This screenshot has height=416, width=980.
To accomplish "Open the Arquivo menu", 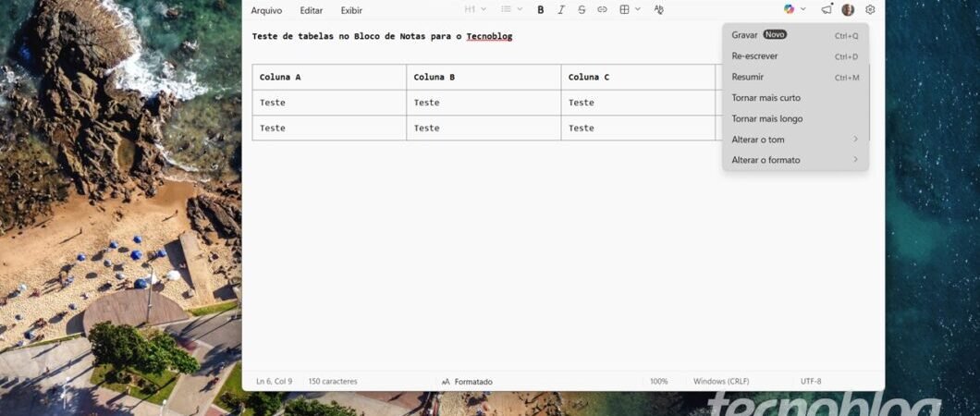I will (266, 10).
